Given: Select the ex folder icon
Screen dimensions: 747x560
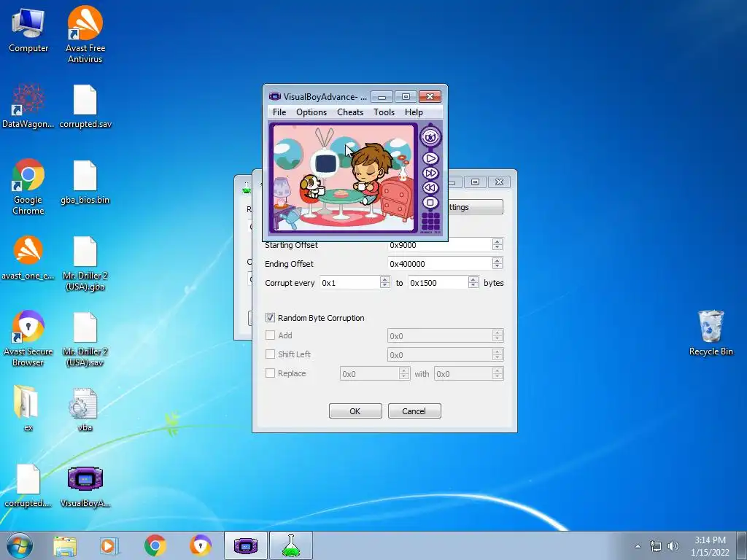Looking at the screenshot, I should 28,408.
